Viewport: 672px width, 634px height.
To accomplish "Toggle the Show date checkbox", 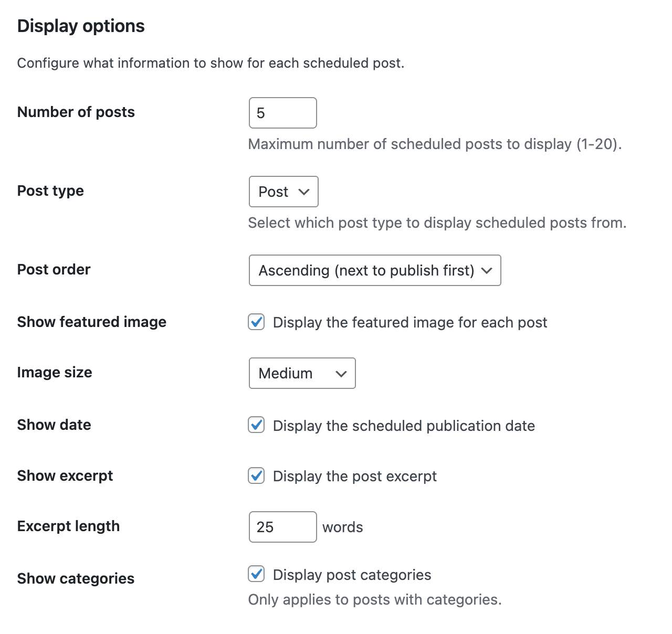I will click(256, 425).
